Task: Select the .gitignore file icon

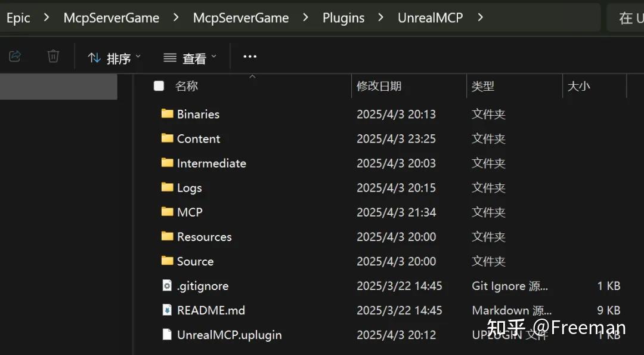Action: pos(166,285)
